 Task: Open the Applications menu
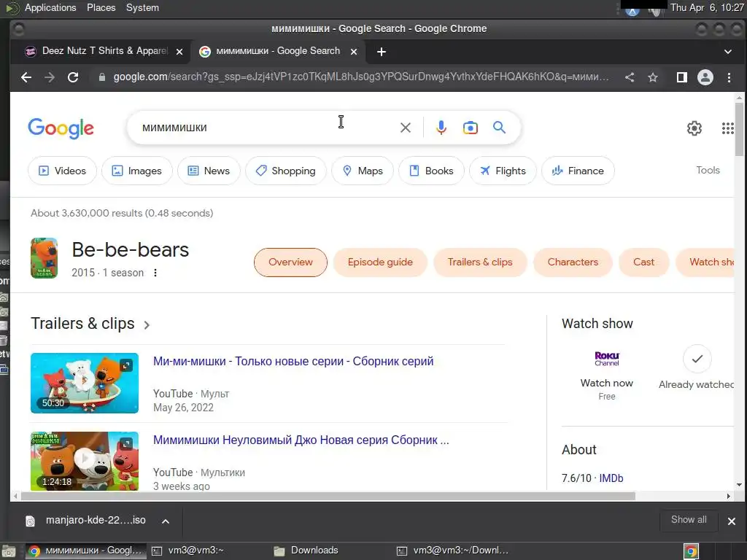click(x=50, y=7)
